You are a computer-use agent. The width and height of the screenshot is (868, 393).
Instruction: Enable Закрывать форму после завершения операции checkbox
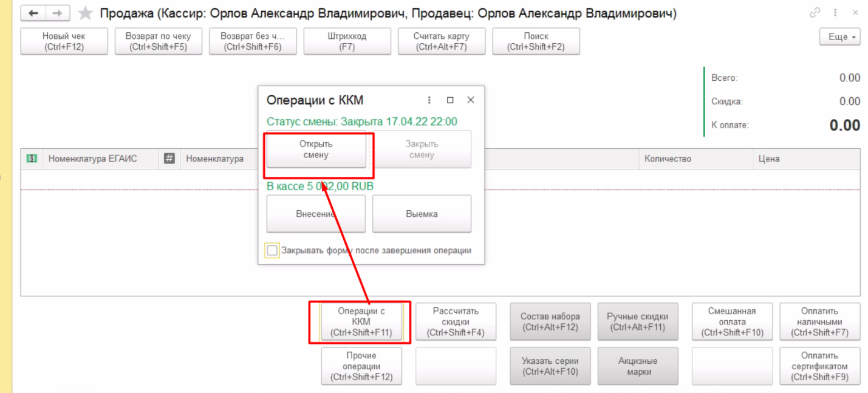point(272,250)
